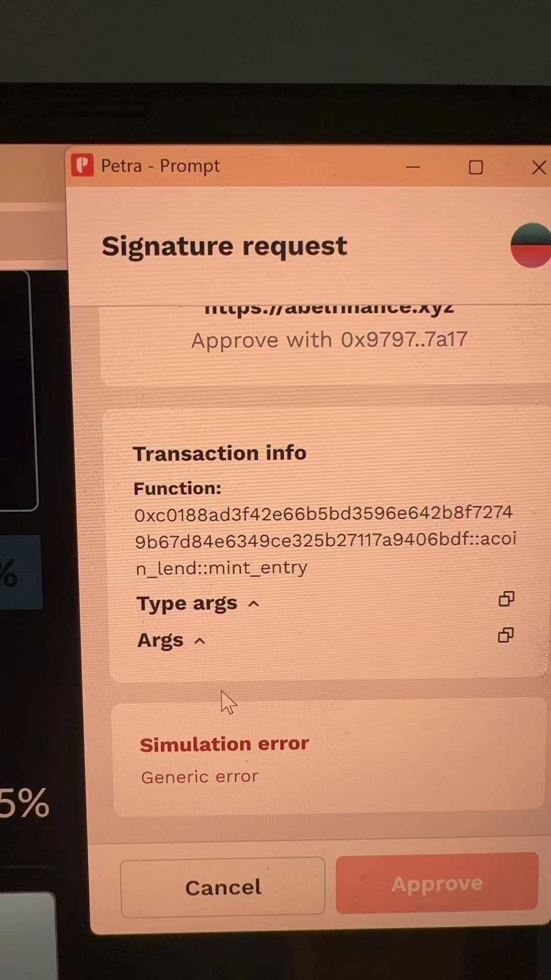Click the Petra wallet logo icon

(82, 165)
